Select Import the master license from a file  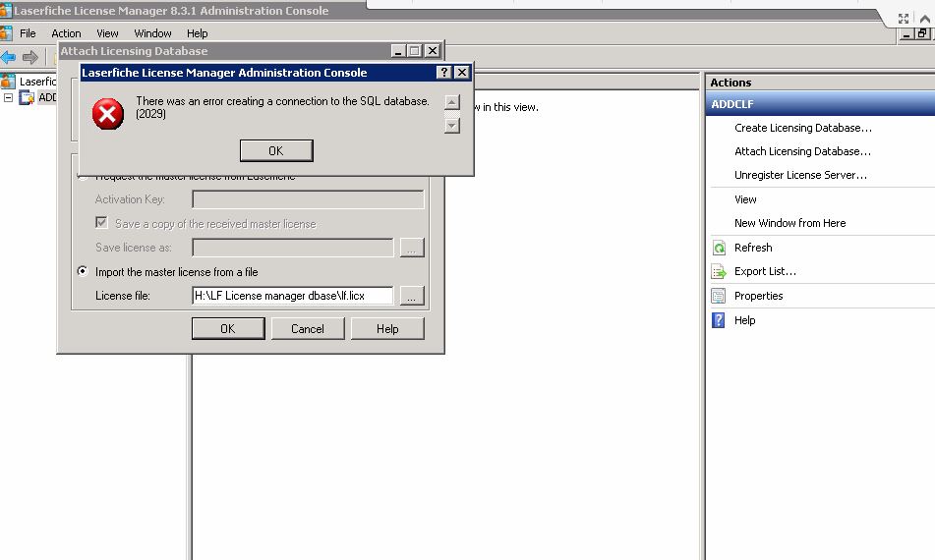[x=83, y=271]
